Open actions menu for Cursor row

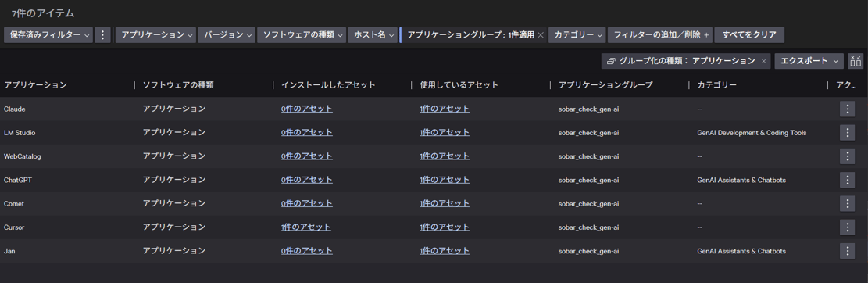pos(848,227)
